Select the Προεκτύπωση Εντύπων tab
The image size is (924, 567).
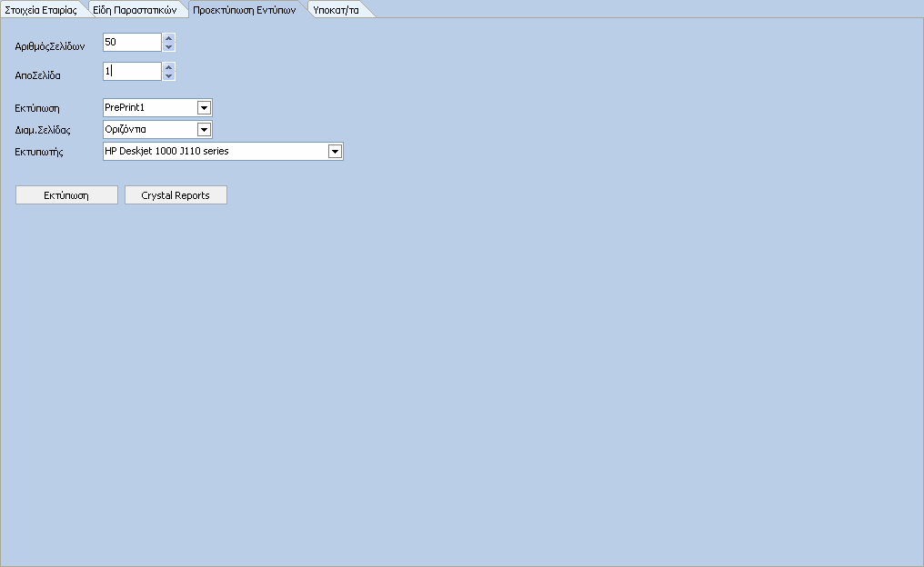pos(245,10)
